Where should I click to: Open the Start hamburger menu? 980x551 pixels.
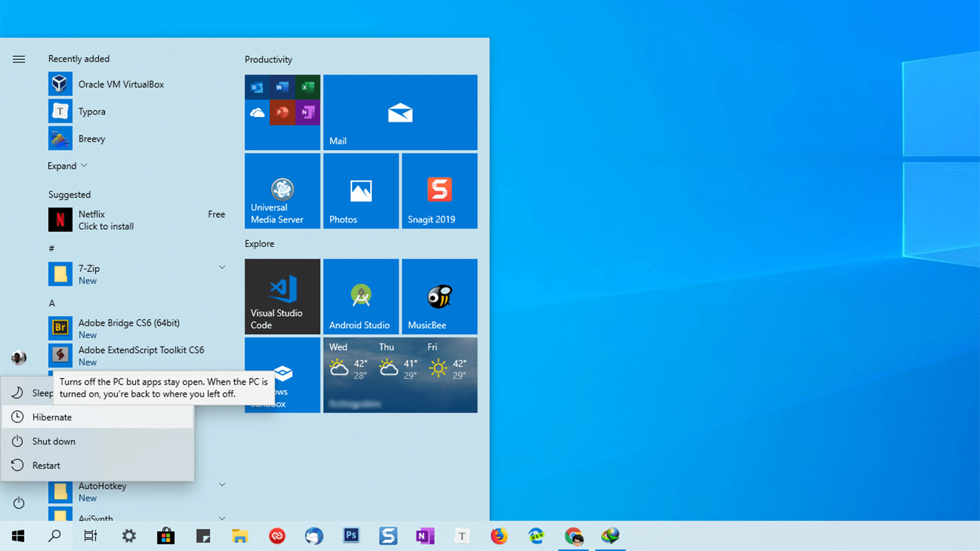pyautogui.click(x=19, y=59)
